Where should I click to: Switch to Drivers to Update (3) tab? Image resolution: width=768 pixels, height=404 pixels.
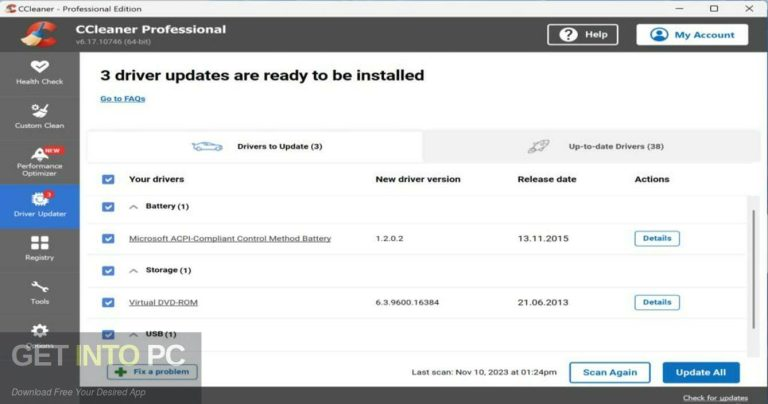pos(255,146)
